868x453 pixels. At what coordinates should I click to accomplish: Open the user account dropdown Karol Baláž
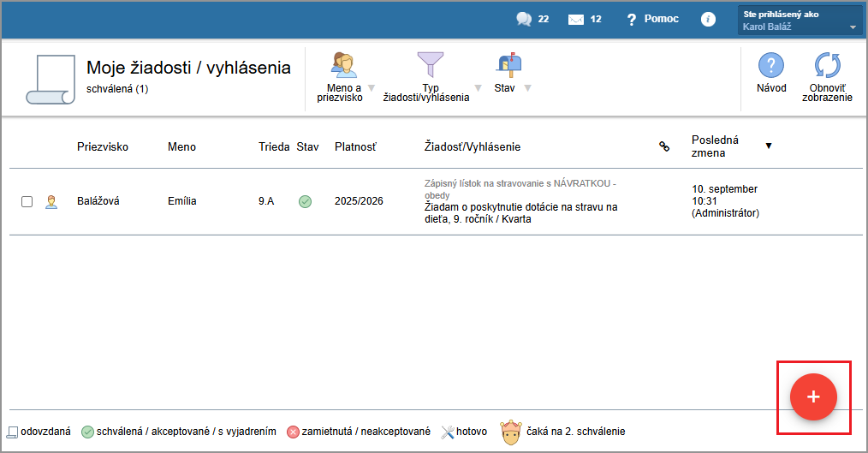[799, 20]
